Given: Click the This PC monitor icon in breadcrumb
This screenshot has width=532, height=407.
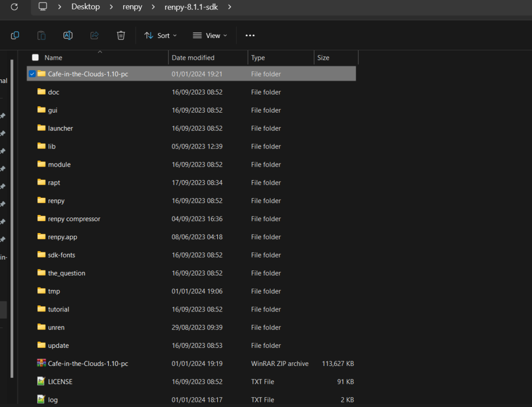Looking at the screenshot, I should [x=43, y=6].
